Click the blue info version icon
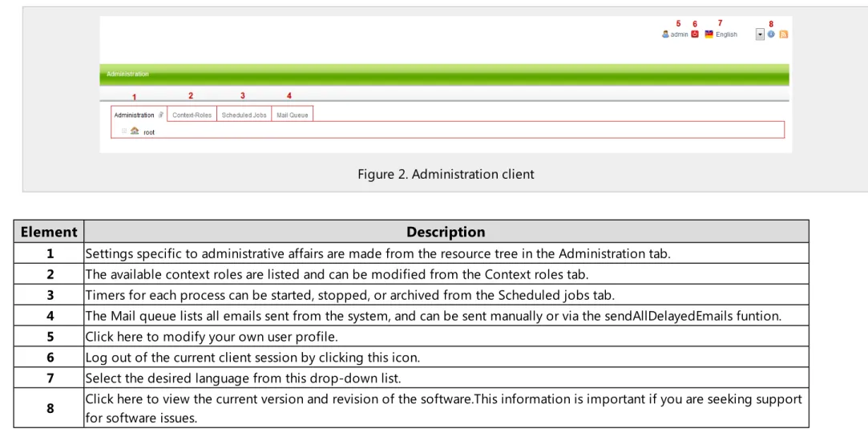The height and width of the screenshot is (437, 868). 771,34
